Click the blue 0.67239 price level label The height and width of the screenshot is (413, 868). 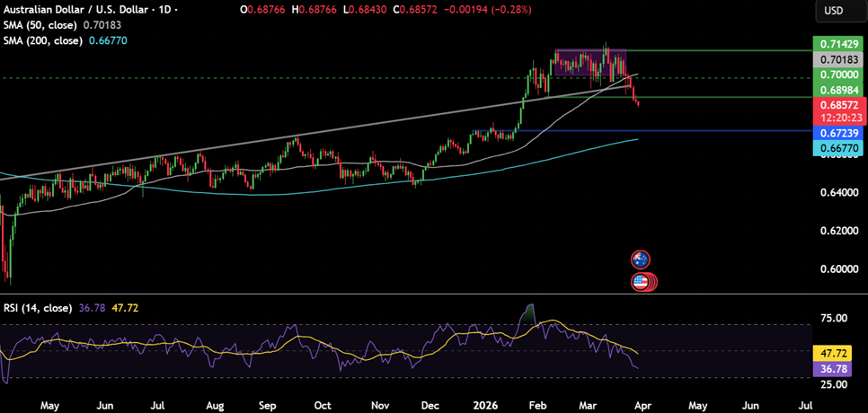point(837,132)
